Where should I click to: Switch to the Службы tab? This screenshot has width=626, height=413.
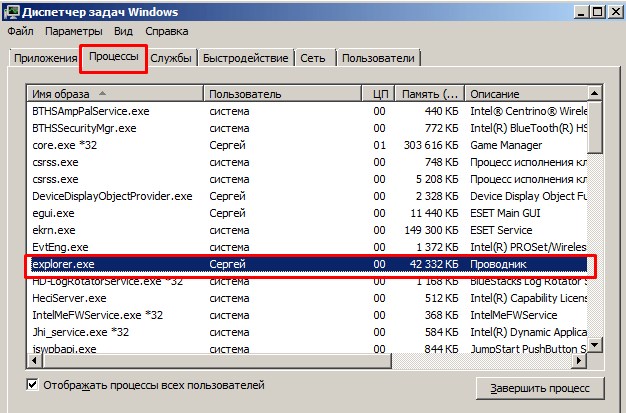pos(171,58)
